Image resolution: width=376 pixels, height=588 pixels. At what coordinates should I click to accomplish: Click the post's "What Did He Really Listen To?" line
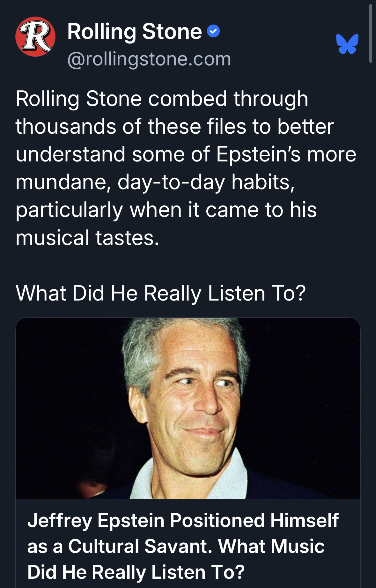[x=161, y=293]
